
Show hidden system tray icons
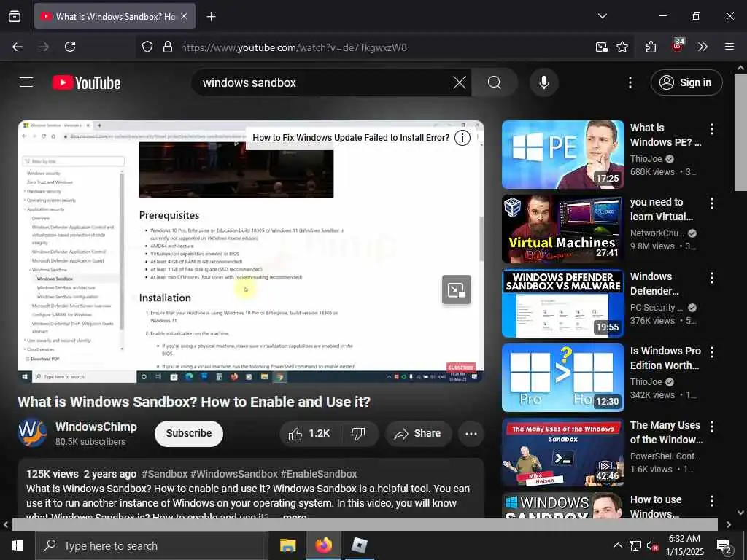pyautogui.click(x=617, y=545)
